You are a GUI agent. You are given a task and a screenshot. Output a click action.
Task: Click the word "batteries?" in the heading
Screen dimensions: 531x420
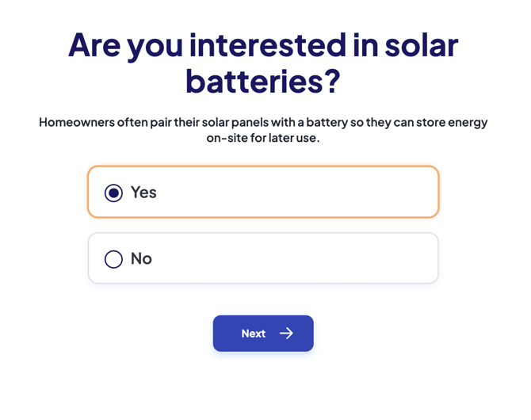point(263,81)
